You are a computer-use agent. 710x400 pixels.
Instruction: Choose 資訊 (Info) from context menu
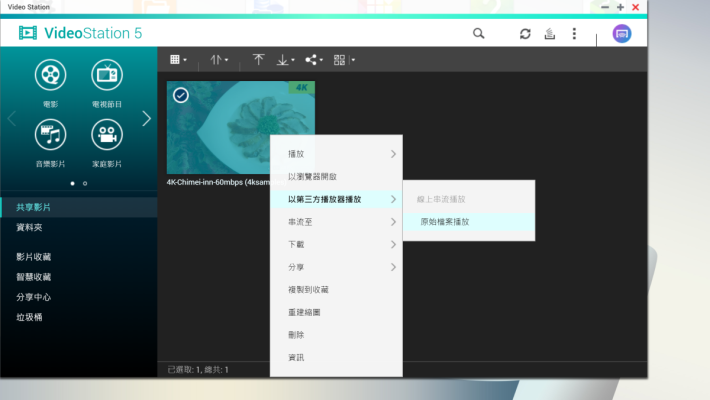point(336,358)
